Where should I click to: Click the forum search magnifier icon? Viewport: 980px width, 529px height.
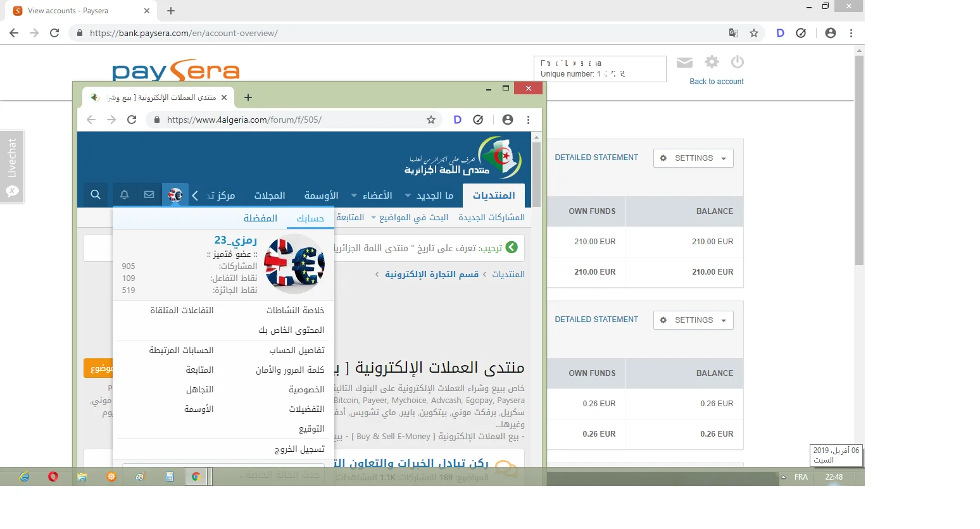coord(96,195)
